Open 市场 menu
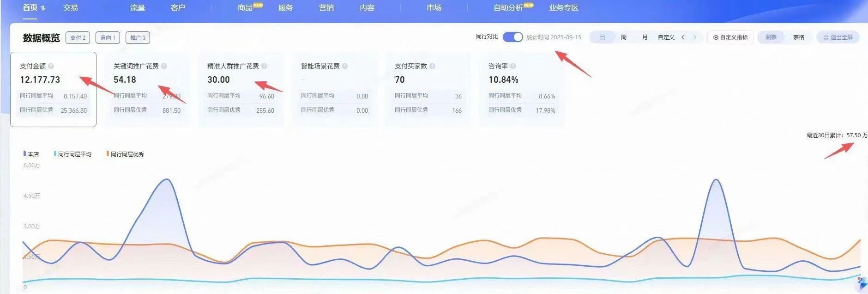The width and height of the screenshot is (868, 294). (x=434, y=8)
